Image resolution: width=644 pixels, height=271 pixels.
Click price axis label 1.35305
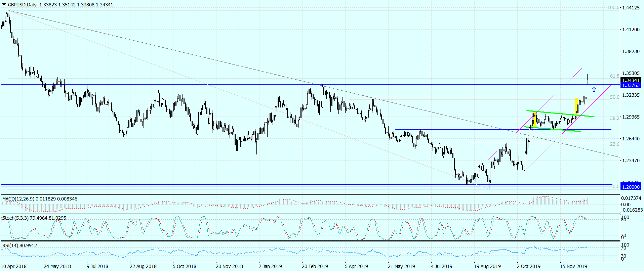tap(631, 73)
